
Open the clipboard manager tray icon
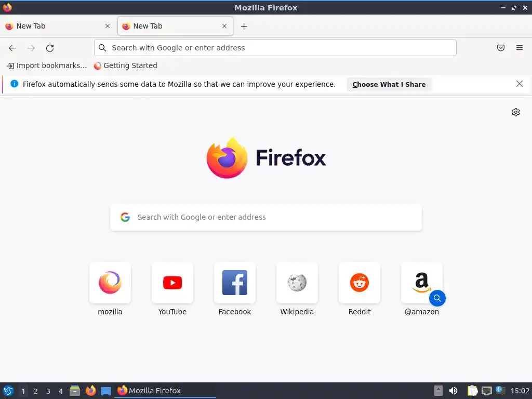pos(472,391)
